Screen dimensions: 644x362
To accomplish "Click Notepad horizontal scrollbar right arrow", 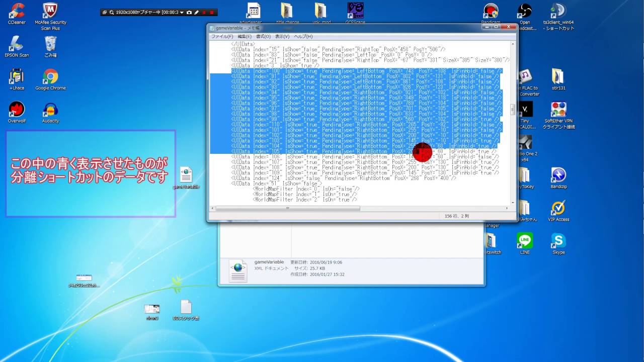I will (x=508, y=208).
